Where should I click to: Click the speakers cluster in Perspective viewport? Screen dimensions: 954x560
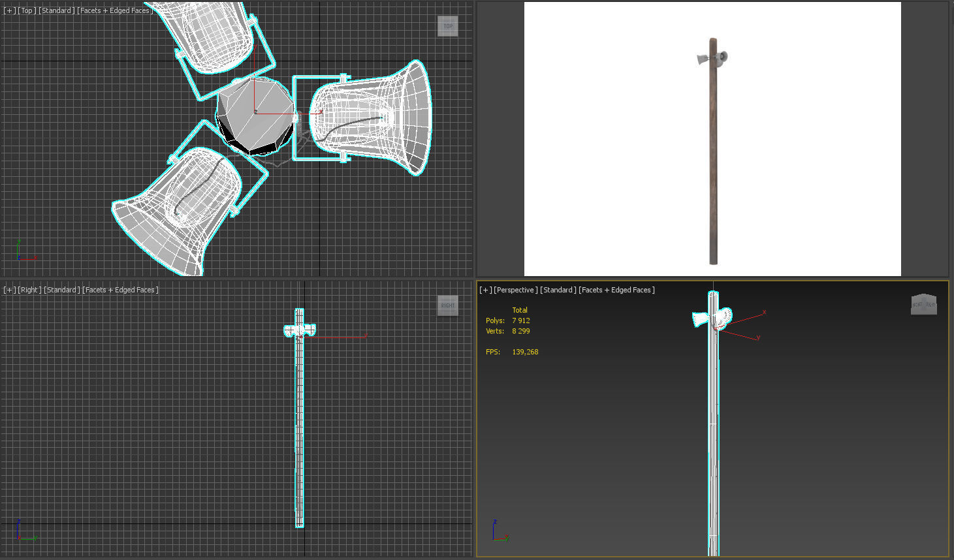click(712, 318)
